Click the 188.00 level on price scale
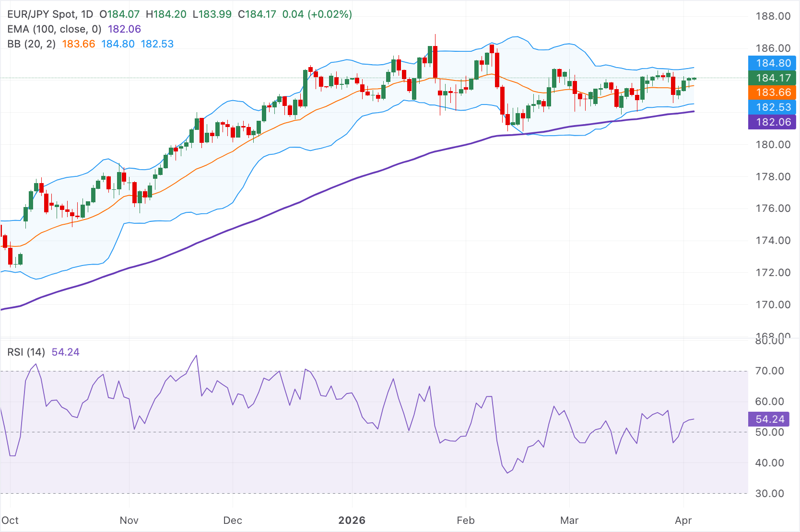 tap(773, 16)
